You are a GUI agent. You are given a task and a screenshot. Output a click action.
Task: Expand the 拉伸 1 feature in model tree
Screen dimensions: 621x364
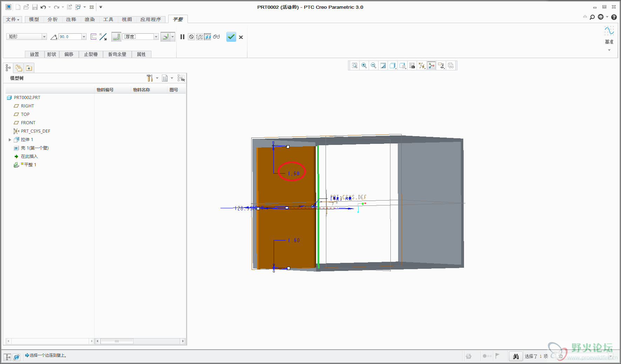(x=10, y=140)
